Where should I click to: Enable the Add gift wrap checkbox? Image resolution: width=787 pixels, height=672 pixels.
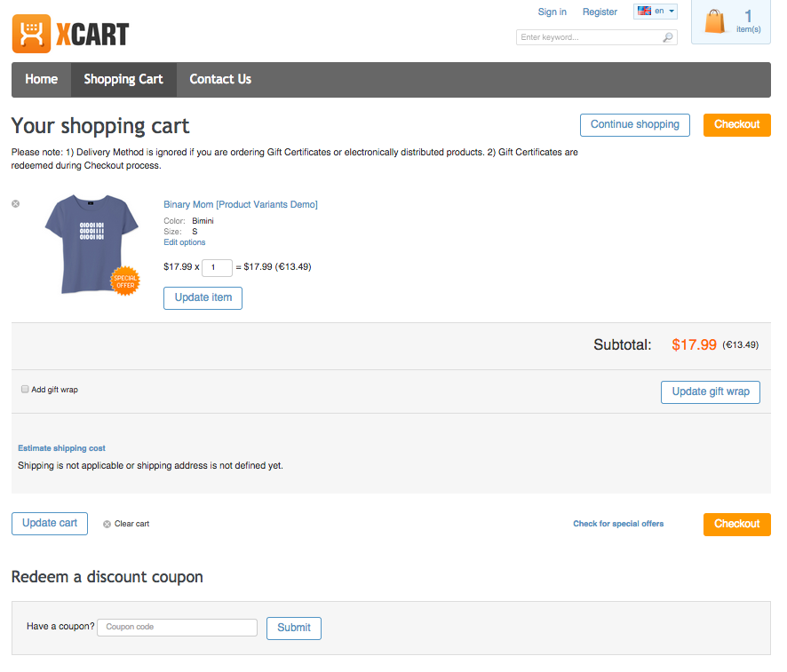25,389
